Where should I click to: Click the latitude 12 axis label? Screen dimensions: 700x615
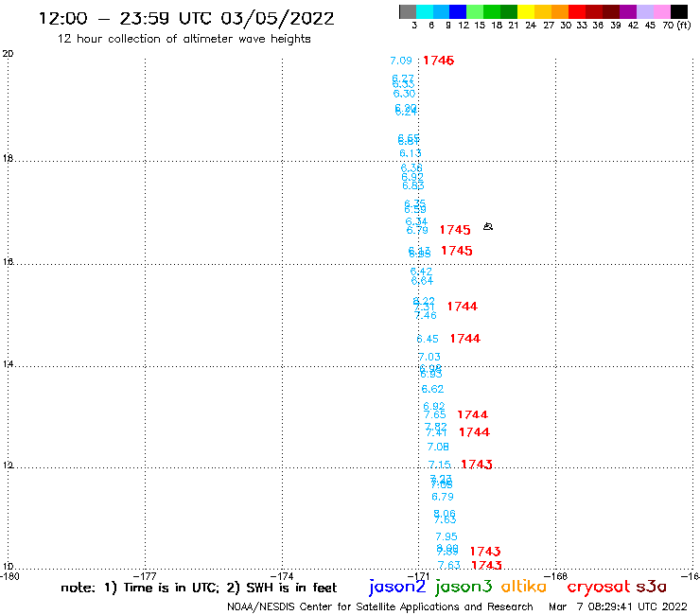8,466
